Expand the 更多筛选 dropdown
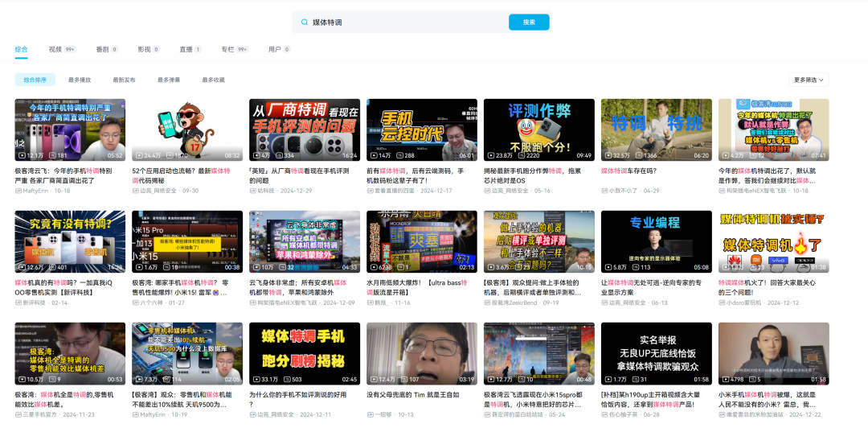Screen dimensions: 868x428 tap(809, 80)
